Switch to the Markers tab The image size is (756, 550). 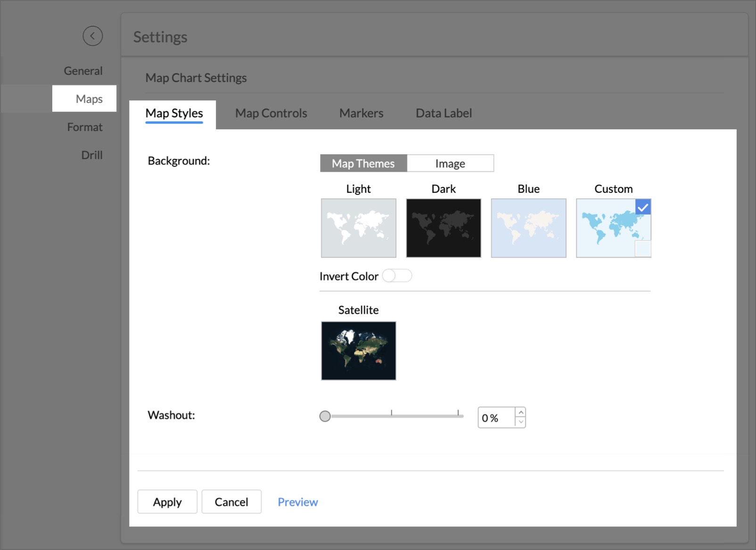pos(361,113)
